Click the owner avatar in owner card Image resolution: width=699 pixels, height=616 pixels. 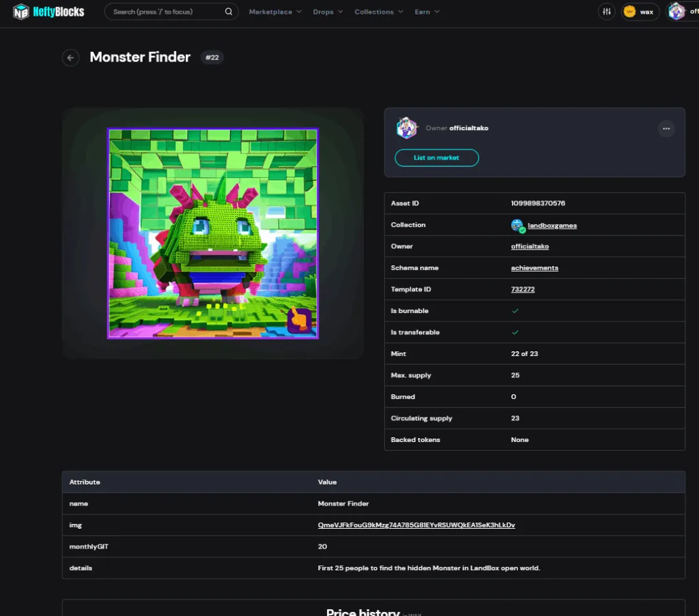point(407,128)
